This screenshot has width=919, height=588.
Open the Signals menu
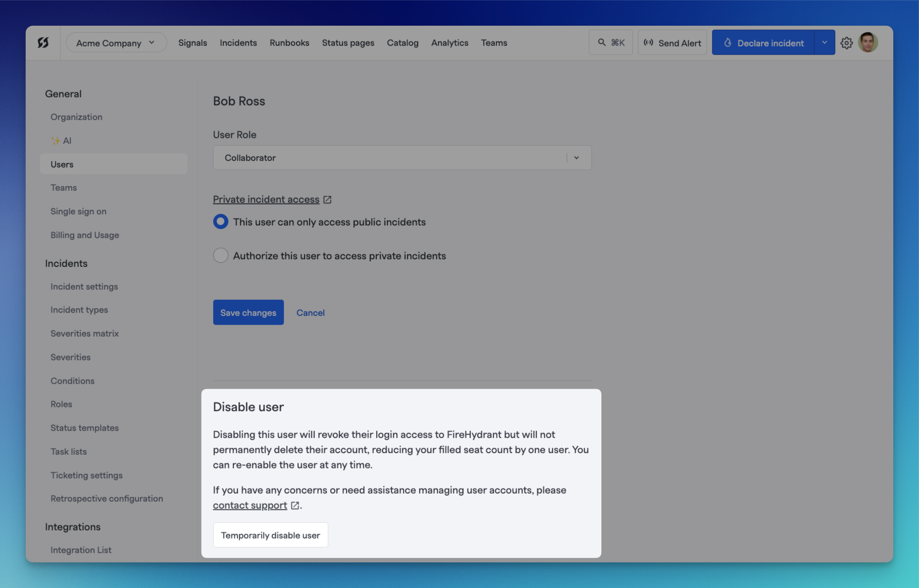[192, 43]
